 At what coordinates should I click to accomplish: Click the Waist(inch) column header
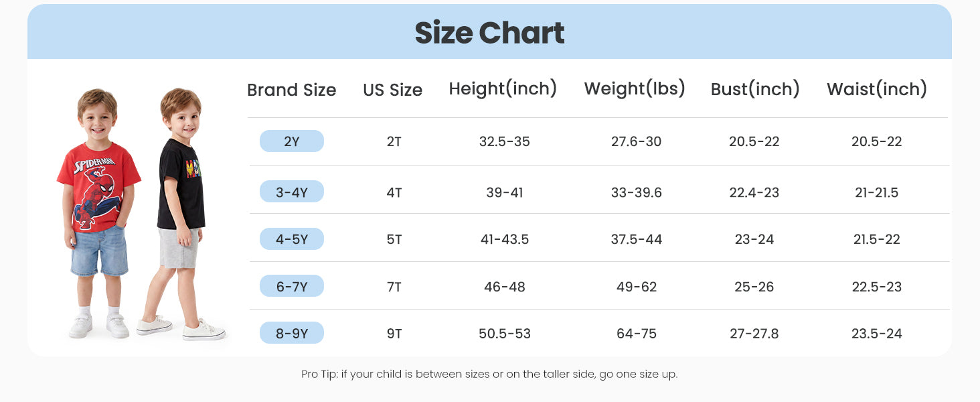tap(877, 88)
